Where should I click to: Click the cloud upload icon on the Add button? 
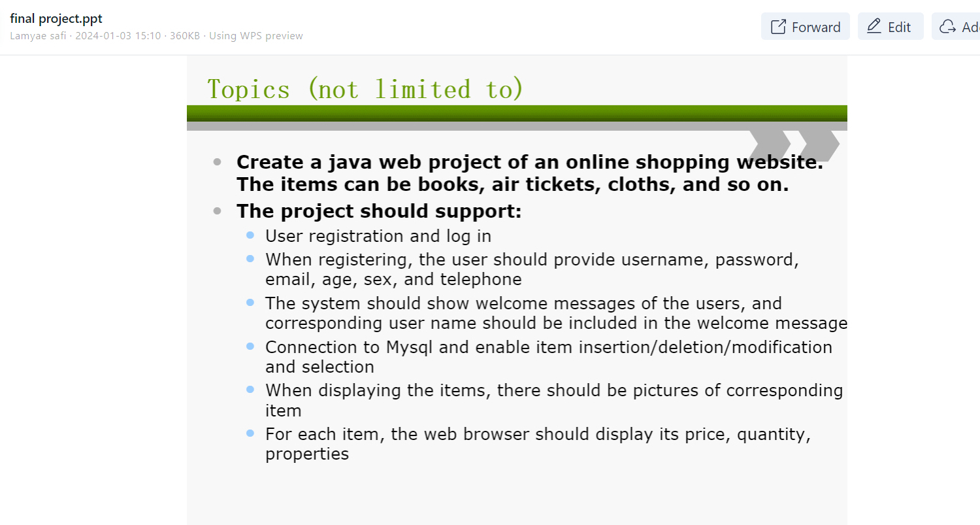[x=947, y=27]
